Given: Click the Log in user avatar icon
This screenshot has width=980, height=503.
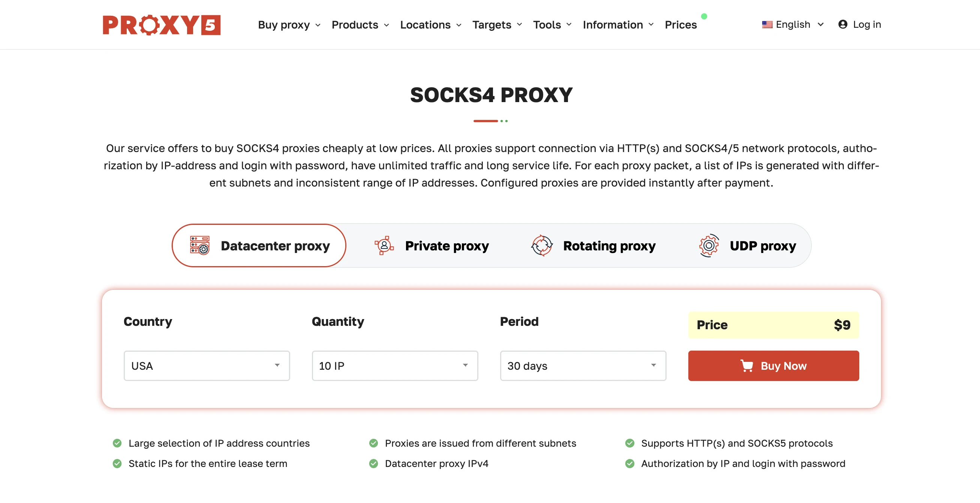Looking at the screenshot, I should click(x=843, y=24).
